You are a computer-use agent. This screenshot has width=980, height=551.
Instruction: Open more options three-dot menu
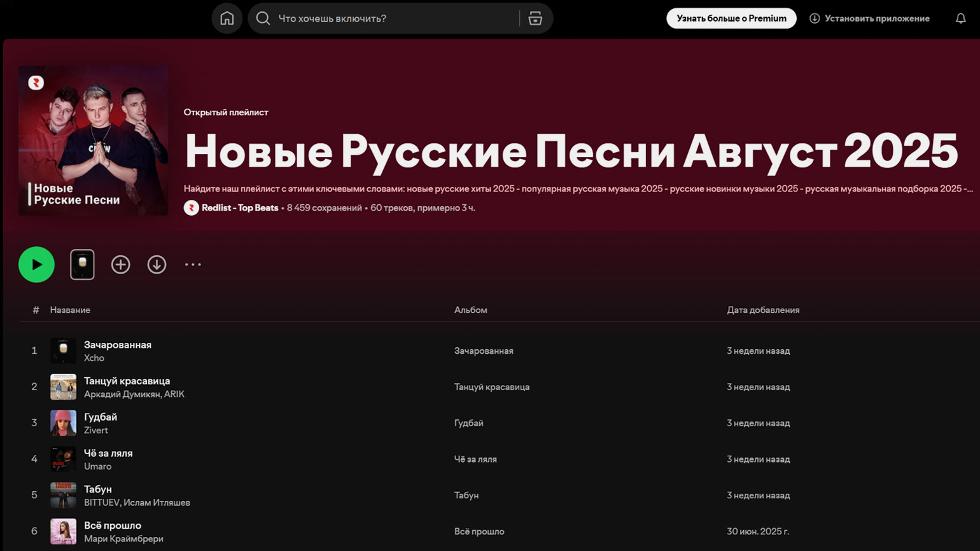pos(193,265)
